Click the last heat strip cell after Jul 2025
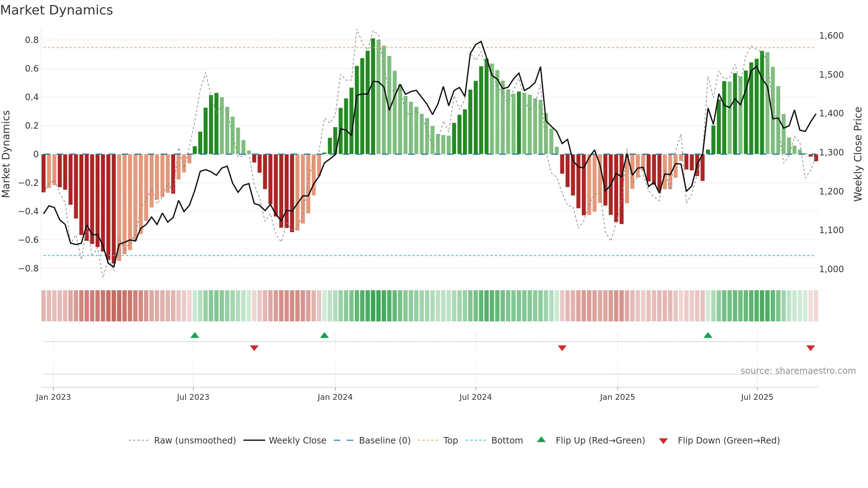This screenshot has width=868, height=488. 816,306
